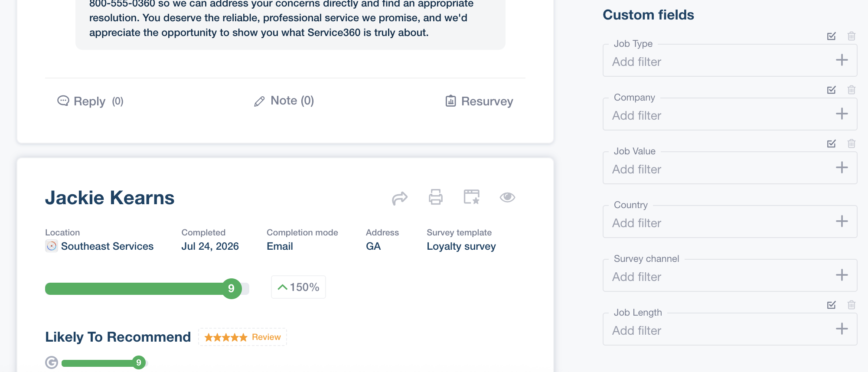Open the Note (0) section
Image resolution: width=868 pixels, height=372 pixels.
tap(284, 101)
